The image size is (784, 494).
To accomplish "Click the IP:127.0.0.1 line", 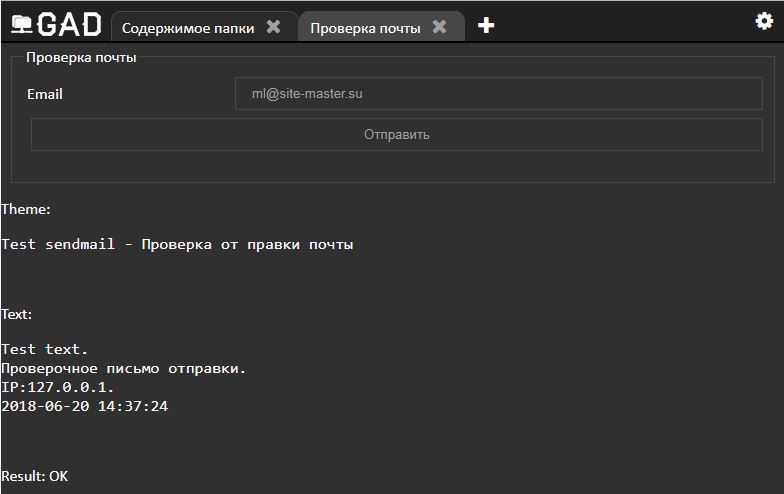I will [58, 388].
